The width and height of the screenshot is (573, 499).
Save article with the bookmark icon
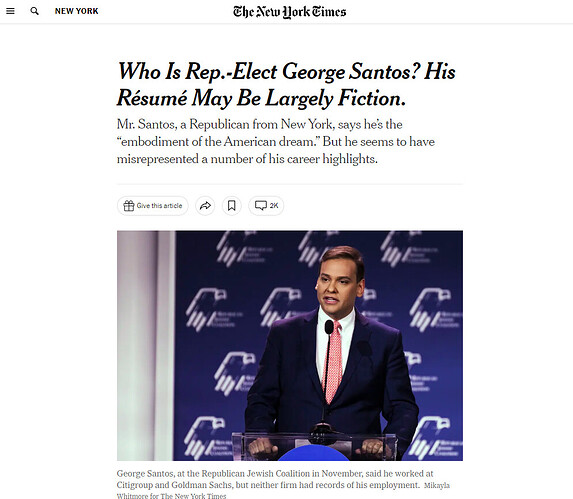click(232, 206)
